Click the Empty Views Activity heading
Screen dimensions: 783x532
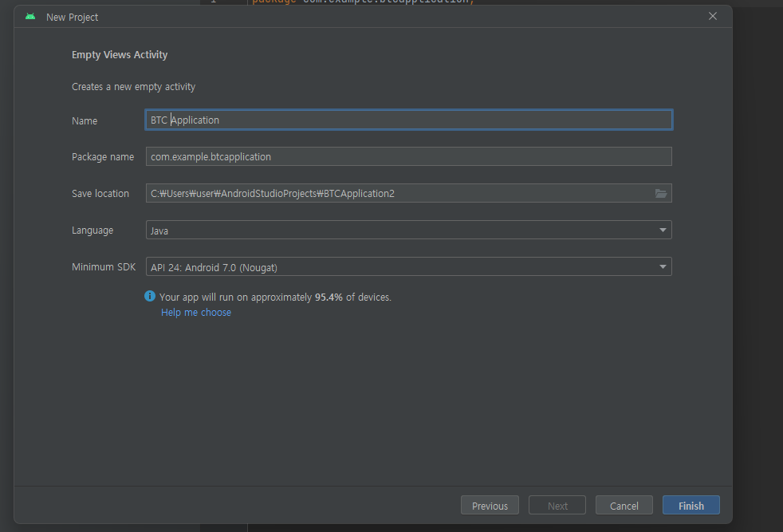pos(120,55)
